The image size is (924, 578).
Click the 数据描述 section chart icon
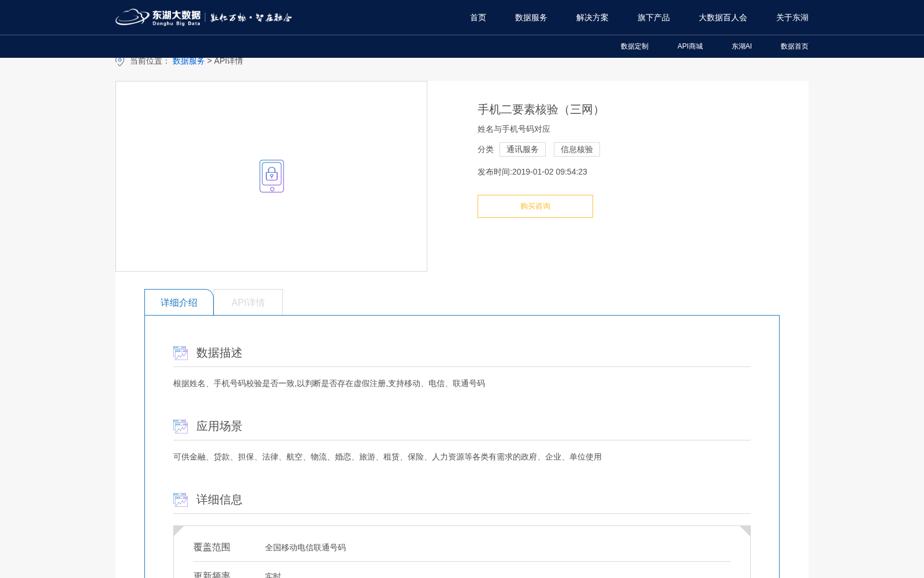coord(181,353)
